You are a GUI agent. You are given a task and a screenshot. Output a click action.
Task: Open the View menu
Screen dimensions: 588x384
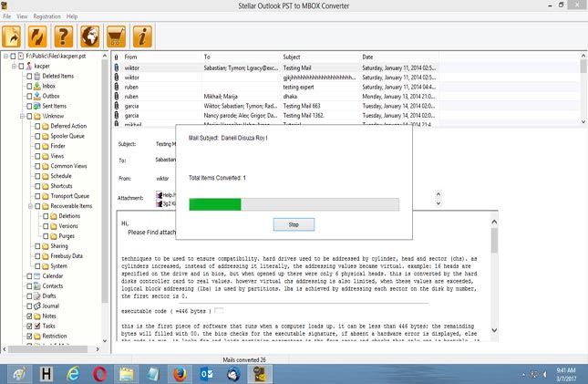(22, 16)
